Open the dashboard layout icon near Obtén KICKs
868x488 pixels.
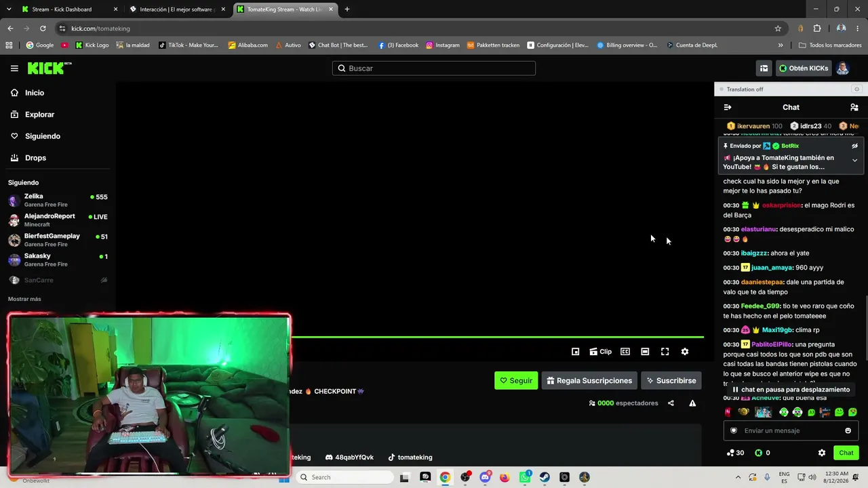[x=764, y=68]
